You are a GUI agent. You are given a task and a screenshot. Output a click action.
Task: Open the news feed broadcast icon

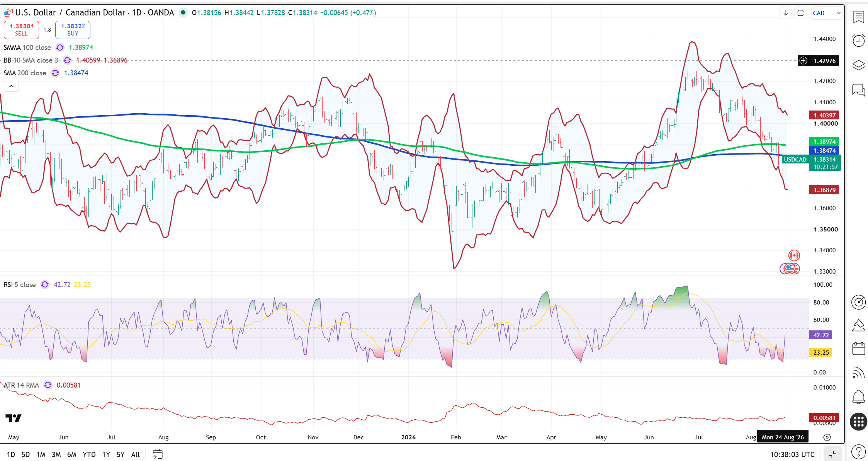tap(858, 373)
